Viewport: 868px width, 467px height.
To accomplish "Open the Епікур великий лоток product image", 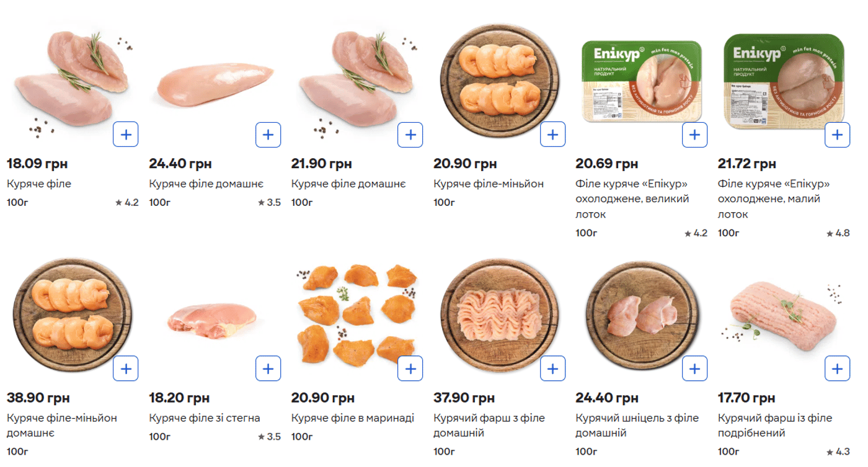I will click(x=641, y=81).
